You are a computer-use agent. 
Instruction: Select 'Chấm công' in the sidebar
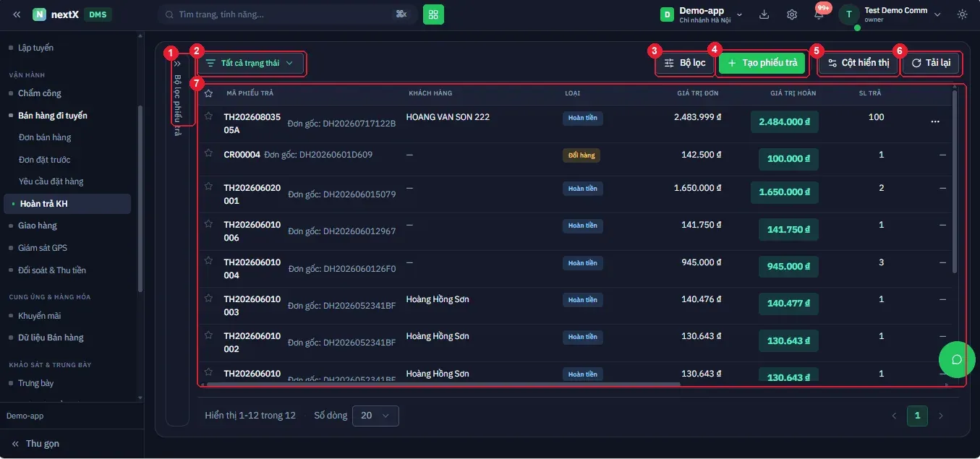tap(40, 93)
